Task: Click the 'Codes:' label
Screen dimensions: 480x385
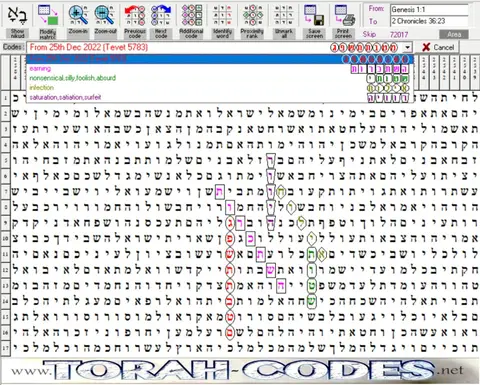Action: pyautogui.click(x=13, y=47)
